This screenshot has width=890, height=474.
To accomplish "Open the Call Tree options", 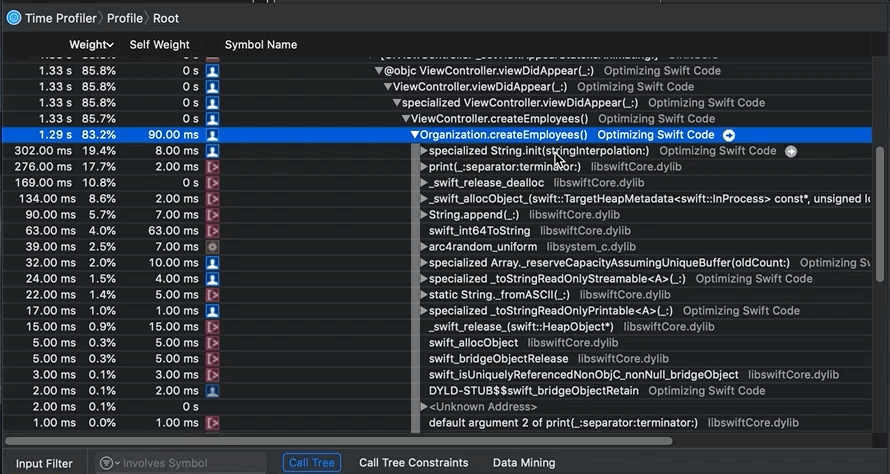I will coord(311,463).
